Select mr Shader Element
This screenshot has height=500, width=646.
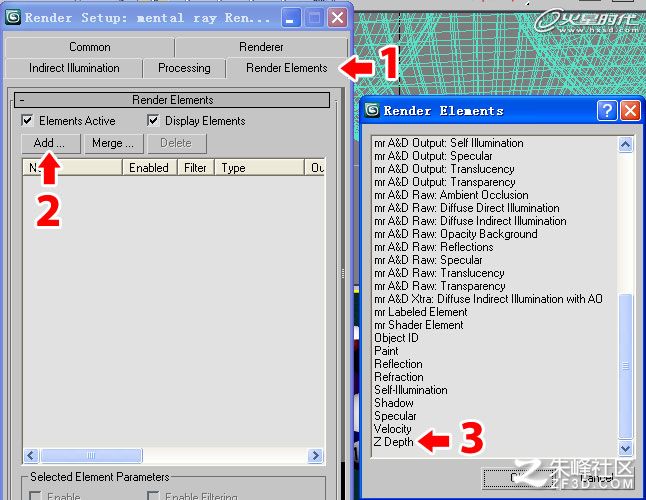point(419,325)
